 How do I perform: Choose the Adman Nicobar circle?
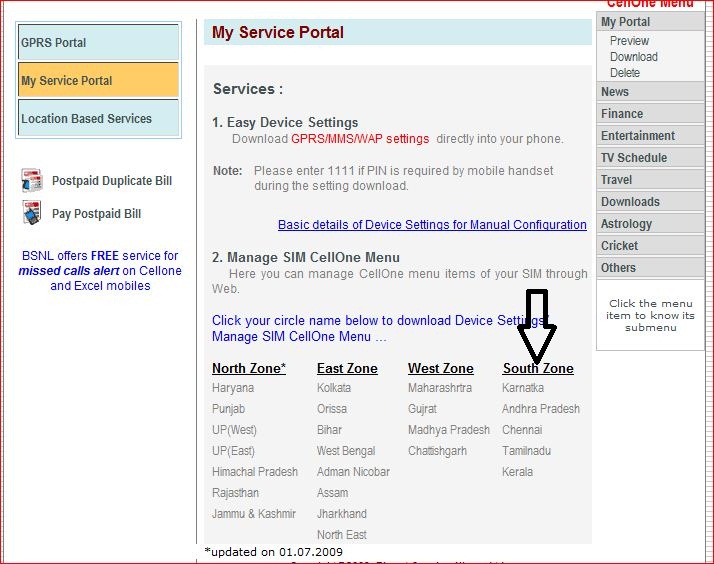[353, 472]
